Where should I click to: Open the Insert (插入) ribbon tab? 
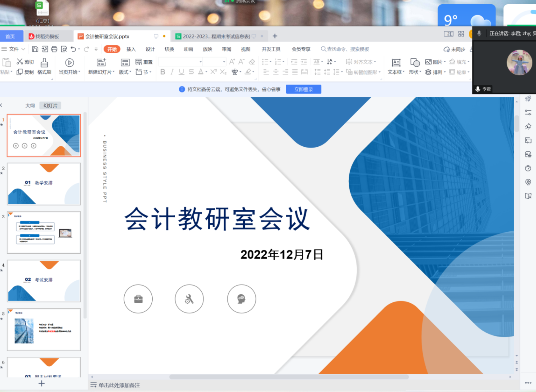[131, 49]
